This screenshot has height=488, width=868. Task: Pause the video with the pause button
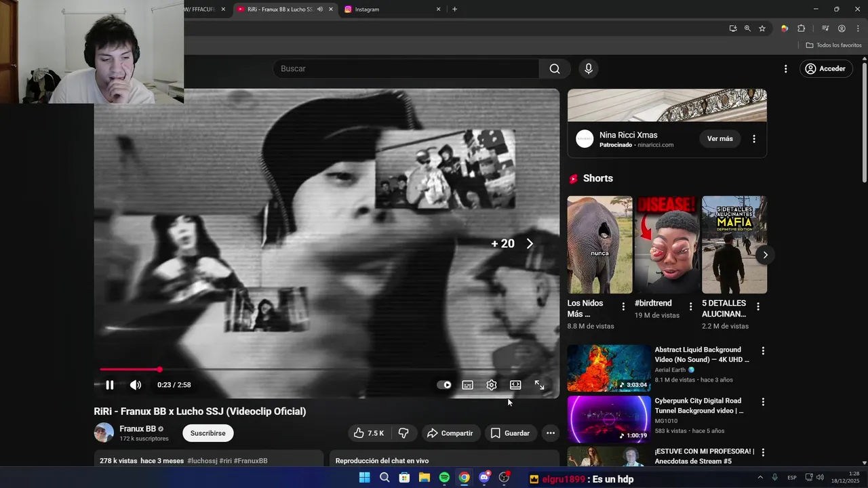click(x=110, y=385)
